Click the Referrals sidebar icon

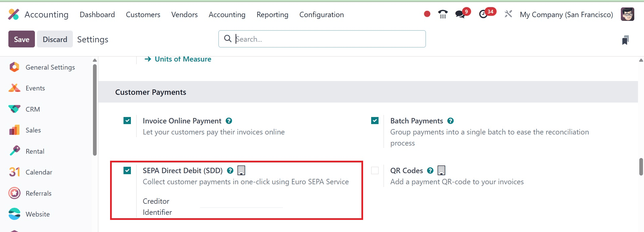[14, 193]
